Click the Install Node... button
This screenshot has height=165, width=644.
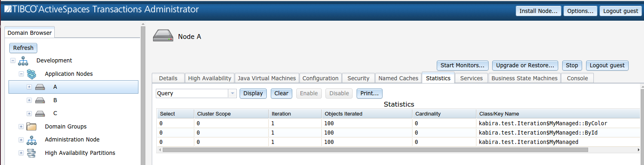[x=538, y=11]
